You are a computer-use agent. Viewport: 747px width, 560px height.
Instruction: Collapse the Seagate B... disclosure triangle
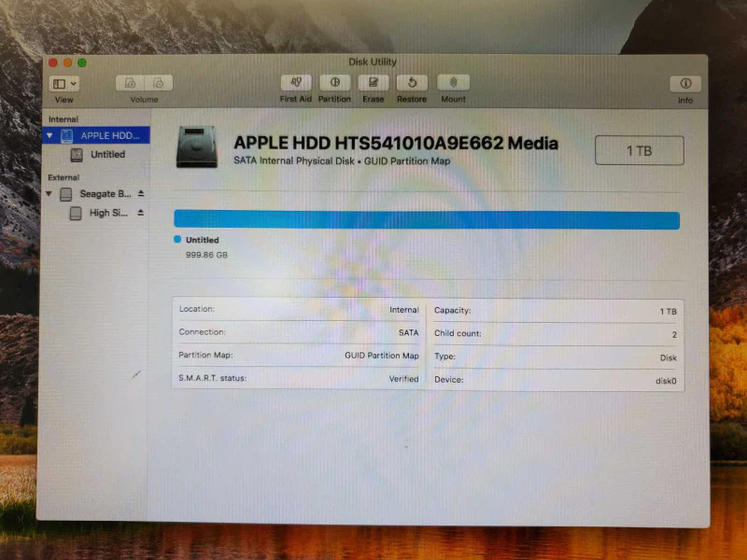point(49,194)
